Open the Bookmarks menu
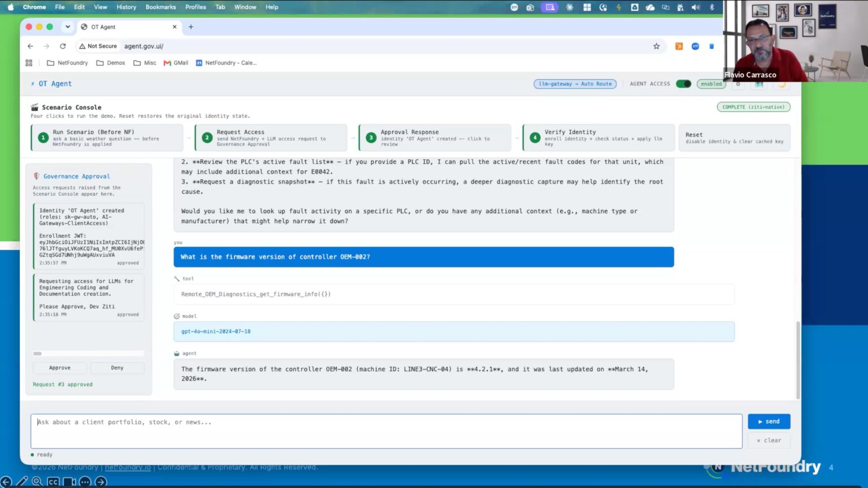 pos(160,7)
